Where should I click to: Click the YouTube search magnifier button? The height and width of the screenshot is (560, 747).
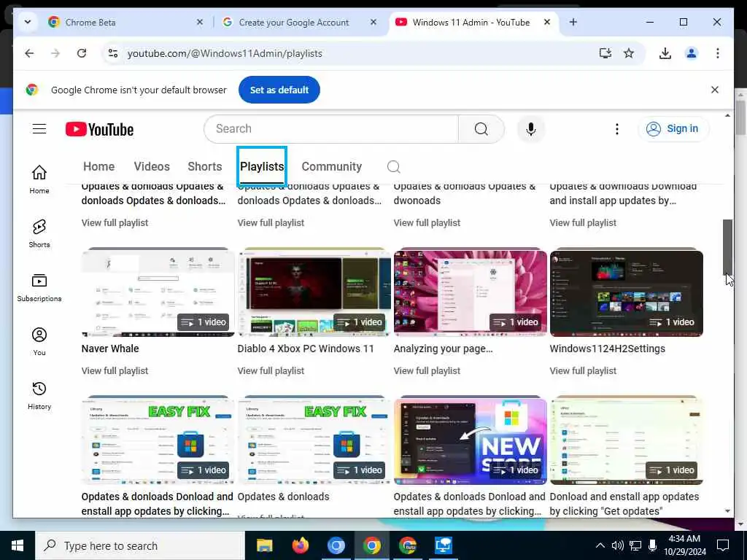(x=481, y=128)
